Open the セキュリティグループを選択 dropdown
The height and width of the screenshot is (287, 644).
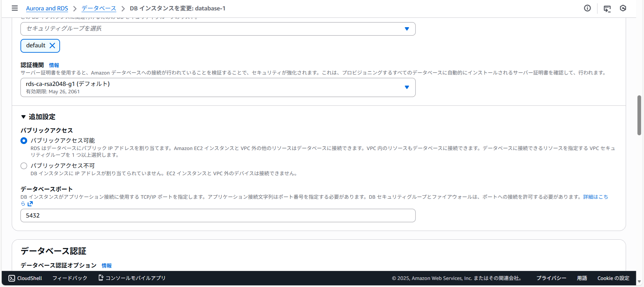pyautogui.click(x=218, y=29)
